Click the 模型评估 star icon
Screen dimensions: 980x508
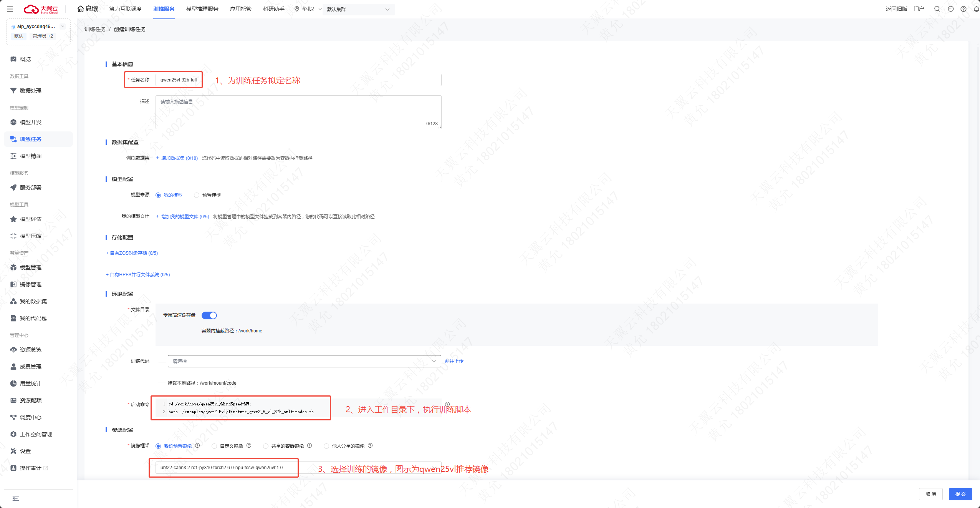pyautogui.click(x=13, y=219)
